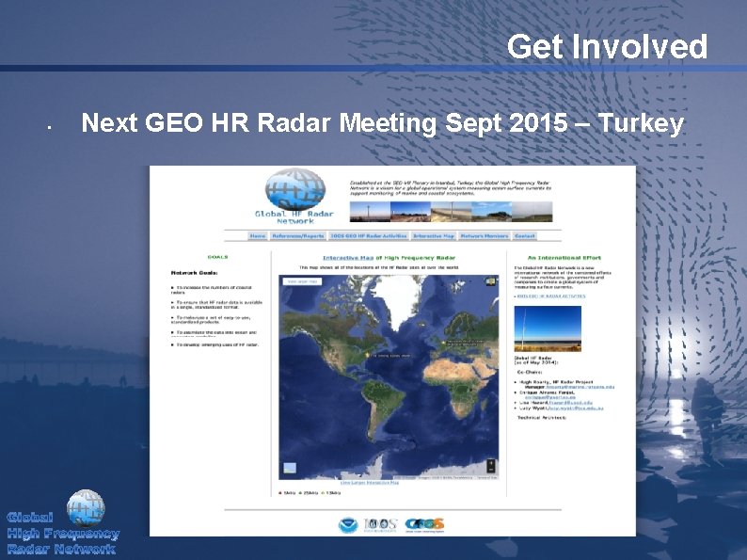Click the IOOS logo in the footer
This screenshot has height=560, width=747.
(380, 525)
